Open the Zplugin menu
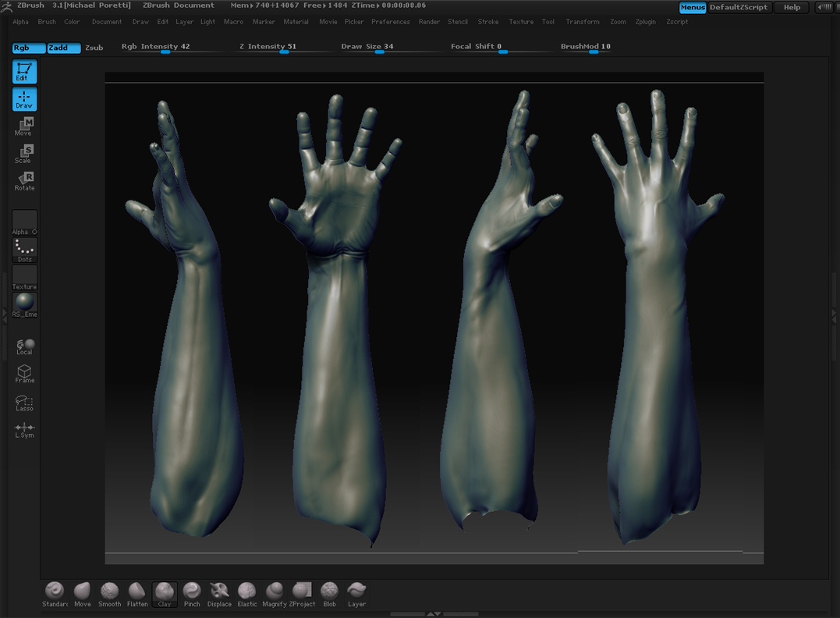840x618 pixels. [646, 22]
